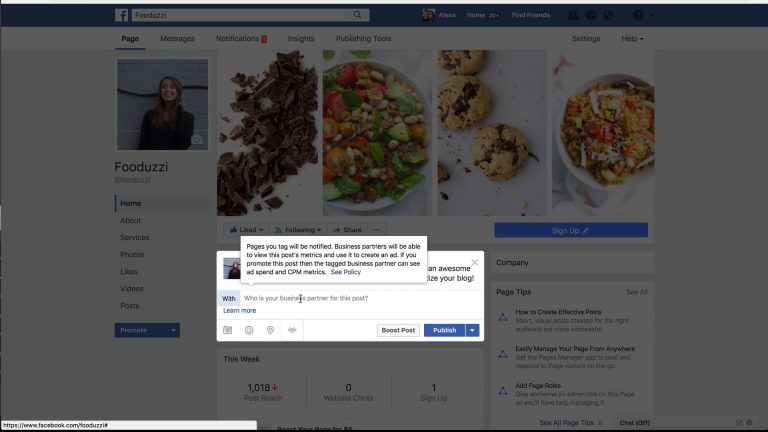Viewport: 768px width, 432px height.
Task: Open the three-dots more options button
Action: click(377, 230)
